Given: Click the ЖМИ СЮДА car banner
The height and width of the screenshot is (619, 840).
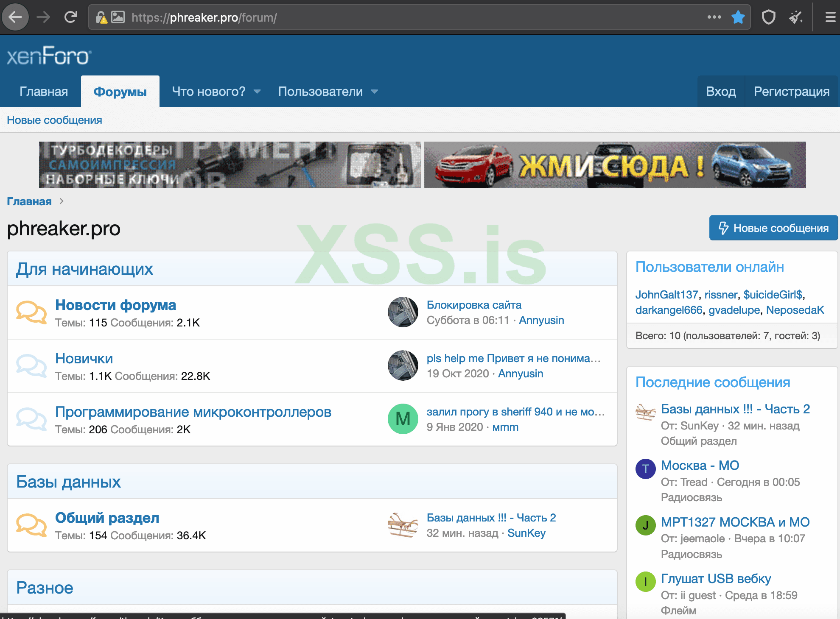Looking at the screenshot, I should pyautogui.click(x=615, y=165).
